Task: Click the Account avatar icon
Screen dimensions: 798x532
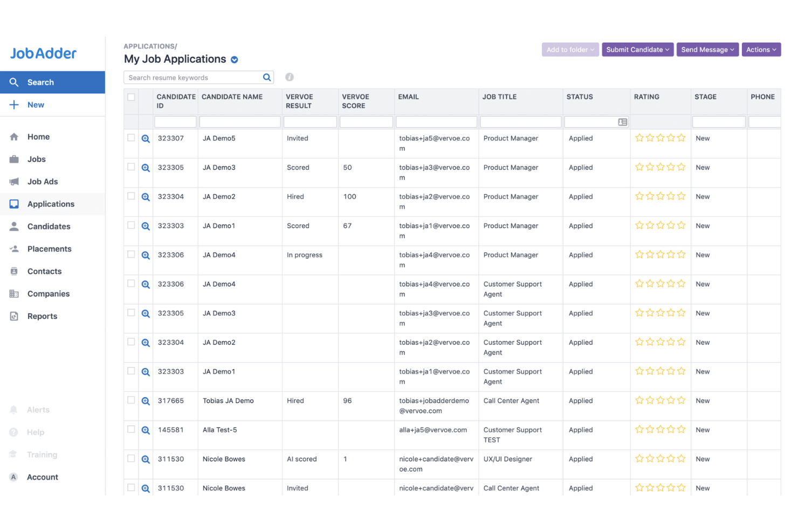Action: pos(14,477)
